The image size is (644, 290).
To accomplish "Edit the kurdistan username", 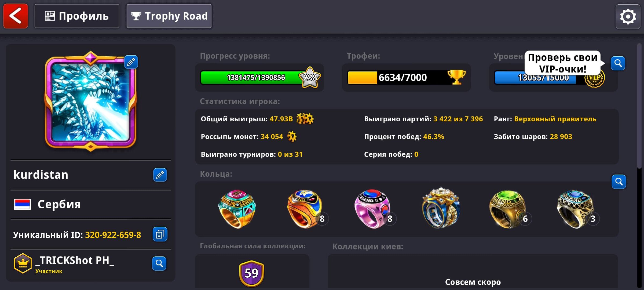I will point(160,175).
